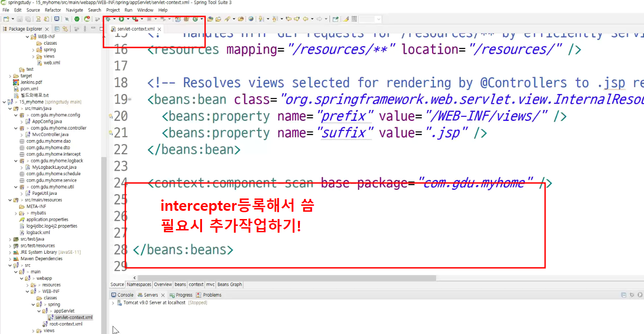Screen dimensions: 644x334
Task: Close the servlet-context.xml editor tab
Action: [x=160, y=29]
